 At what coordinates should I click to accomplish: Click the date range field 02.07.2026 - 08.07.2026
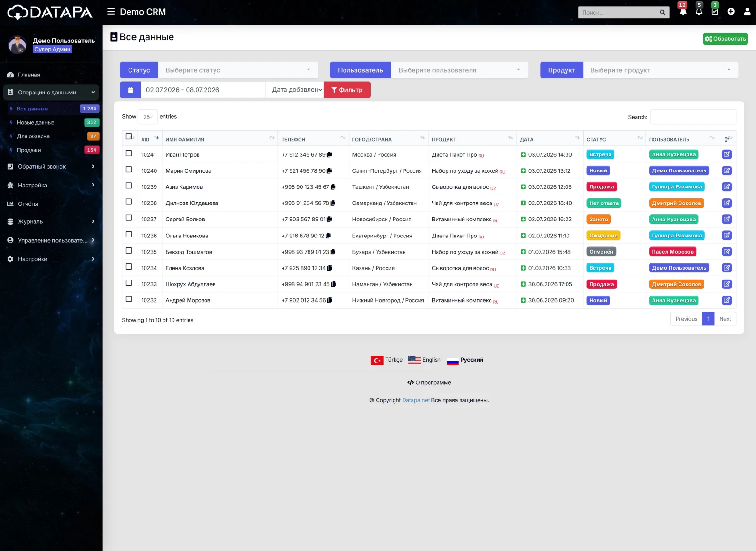click(203, 90)
